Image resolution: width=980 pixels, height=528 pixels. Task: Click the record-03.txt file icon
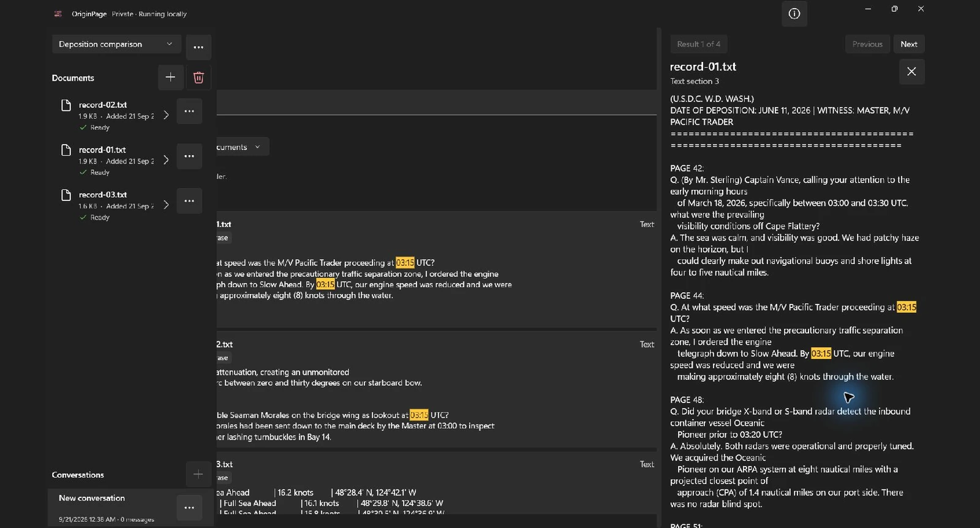point(66,195)
